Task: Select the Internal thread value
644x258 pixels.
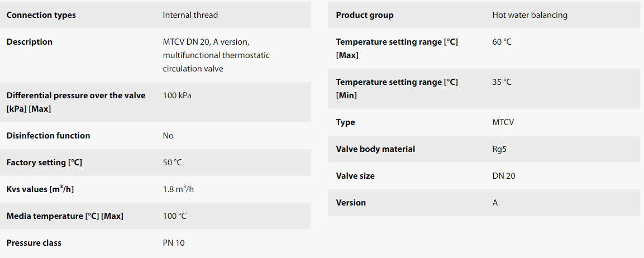Action: pos(190,15)
